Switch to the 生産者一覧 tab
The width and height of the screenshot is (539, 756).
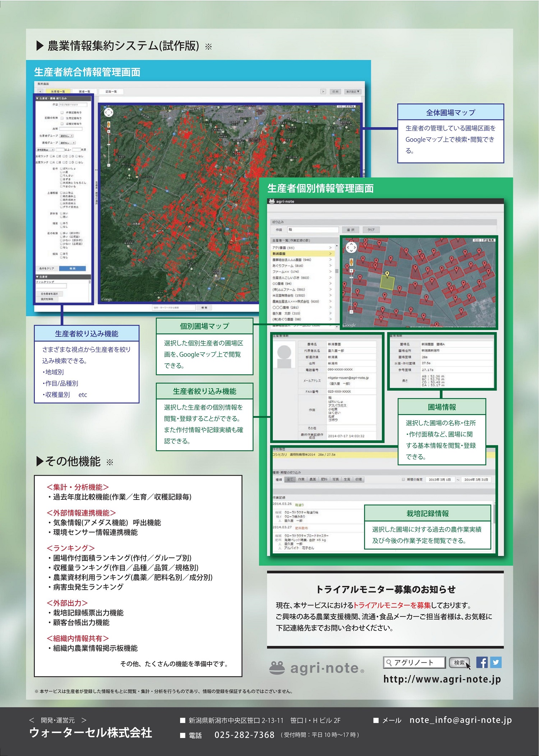pyautogui.click(x=58, y=92)
